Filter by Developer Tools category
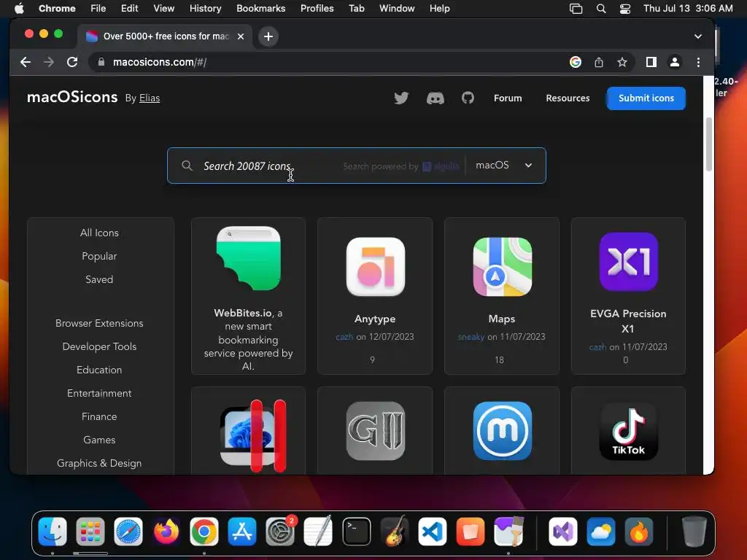 click(x=99, y=346)
